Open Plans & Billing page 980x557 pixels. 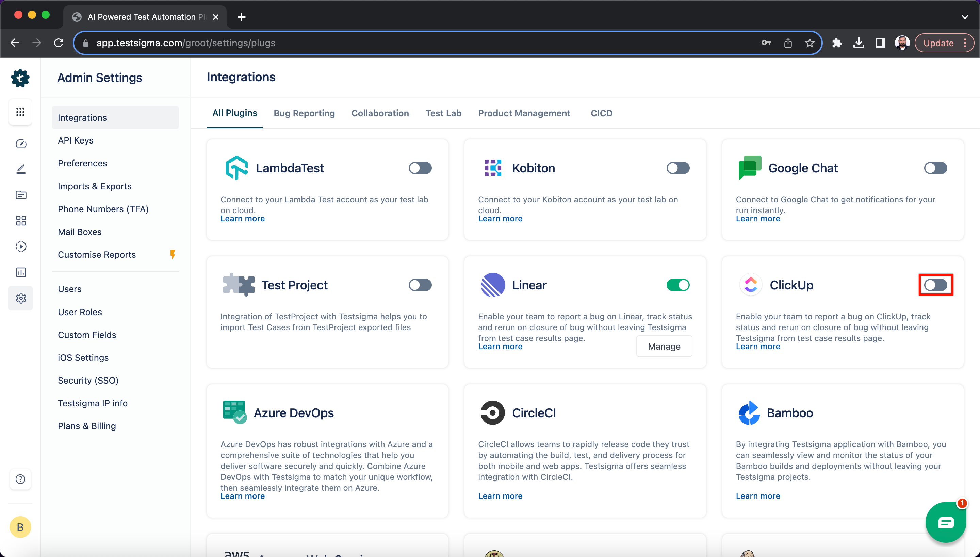(115, 426)
